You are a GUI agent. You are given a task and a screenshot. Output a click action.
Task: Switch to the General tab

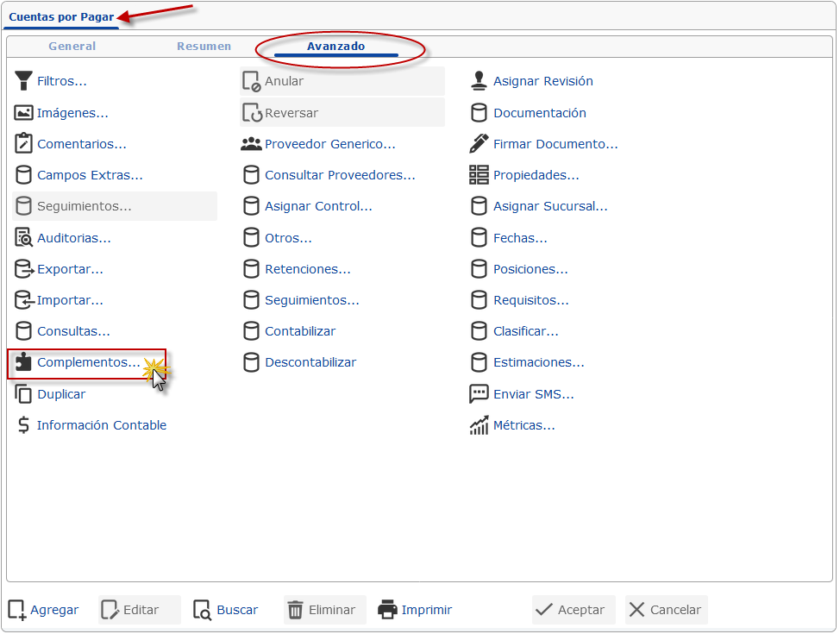(72, 46)
